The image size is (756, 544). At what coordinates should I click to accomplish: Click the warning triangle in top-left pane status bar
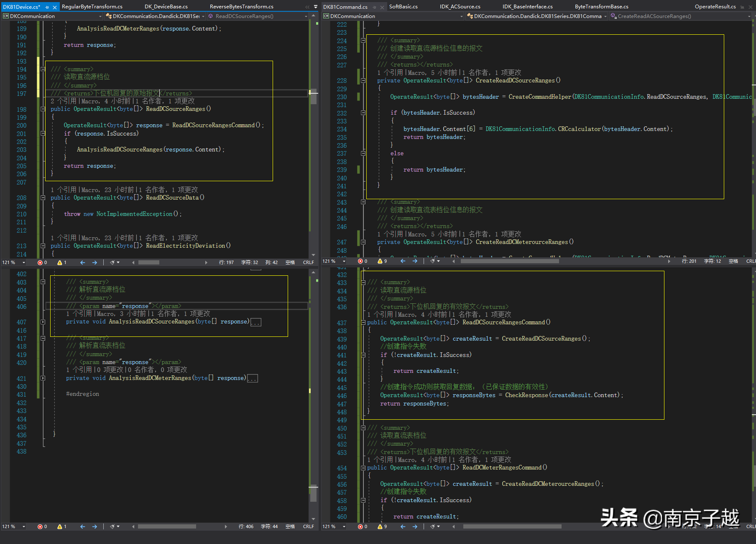(x=60, y=263)
